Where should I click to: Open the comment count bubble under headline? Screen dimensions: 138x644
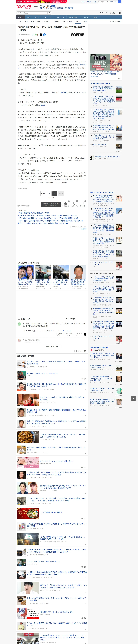(33, 35)
